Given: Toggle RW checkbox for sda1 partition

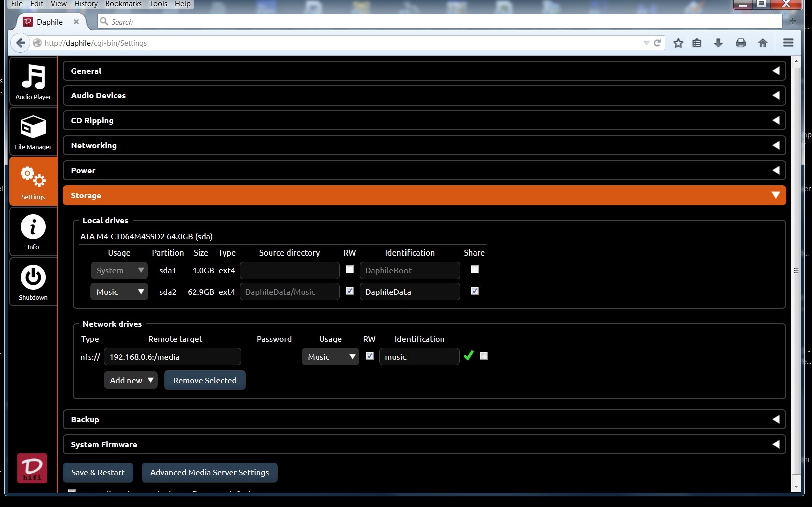Looking at the screenshot, I should (x=350, y=269).
